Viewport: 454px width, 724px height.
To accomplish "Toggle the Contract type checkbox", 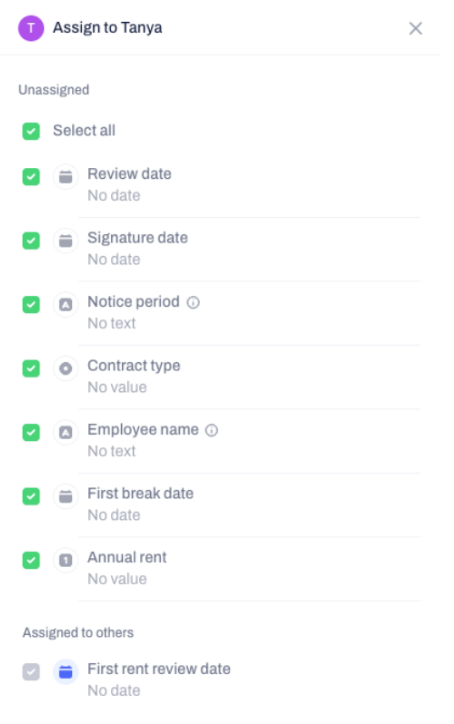I will 31,368.
